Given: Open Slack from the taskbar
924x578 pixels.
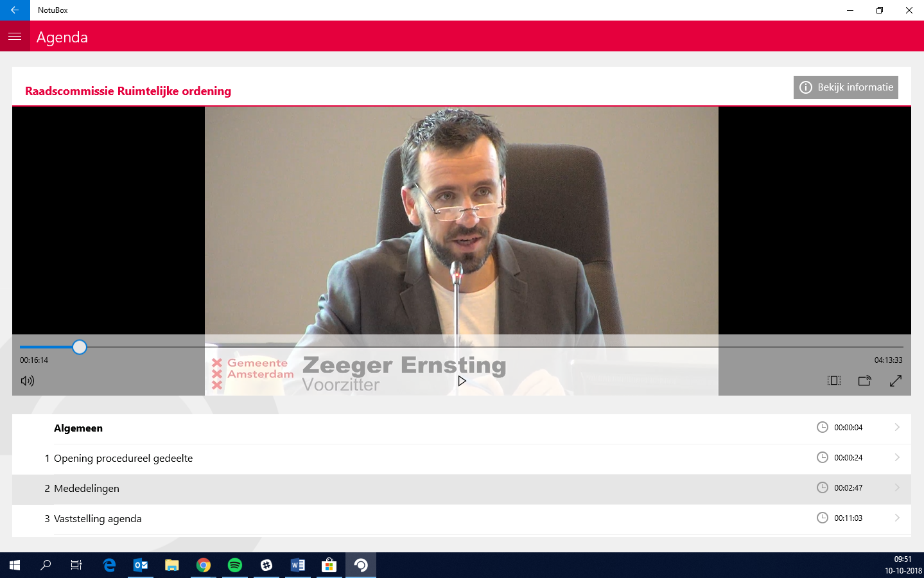Looking at the screenshot, I should 266,565.
